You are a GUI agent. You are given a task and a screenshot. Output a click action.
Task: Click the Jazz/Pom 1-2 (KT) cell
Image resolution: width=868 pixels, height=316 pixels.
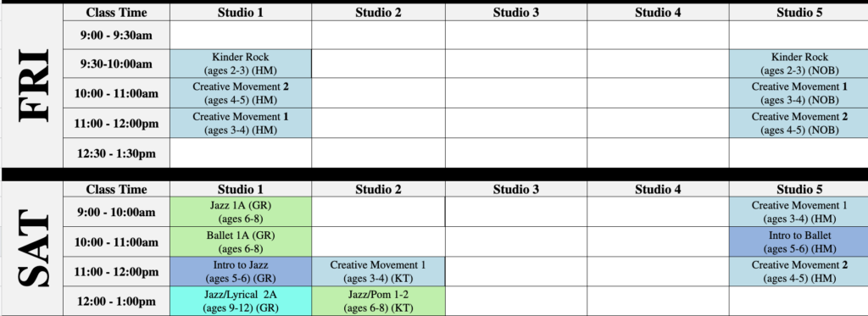coord(378,302)
